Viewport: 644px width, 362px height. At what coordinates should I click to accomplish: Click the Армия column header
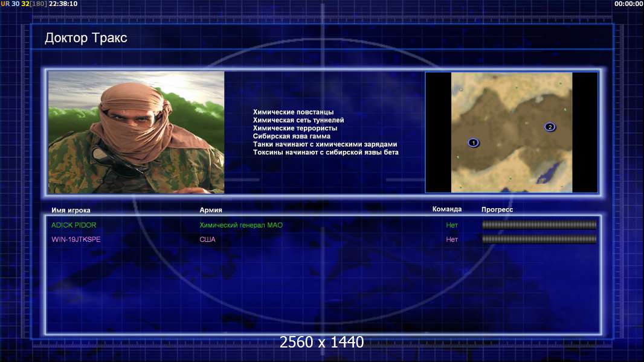coord(211,210)
